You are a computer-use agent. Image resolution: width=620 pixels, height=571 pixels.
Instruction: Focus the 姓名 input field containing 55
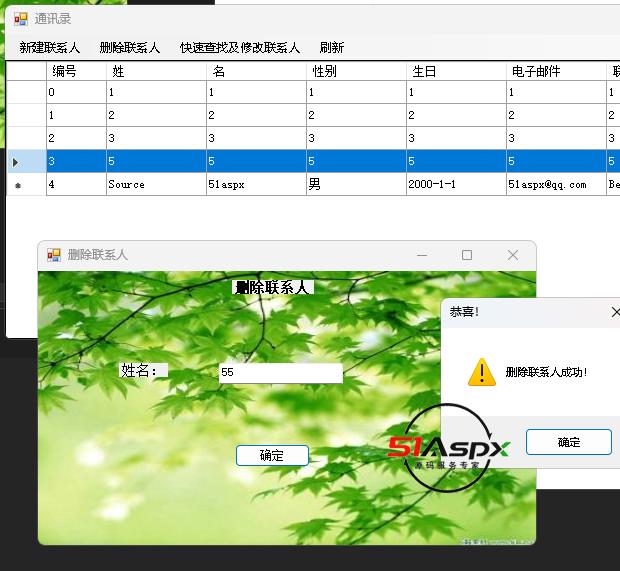[281, 373]
